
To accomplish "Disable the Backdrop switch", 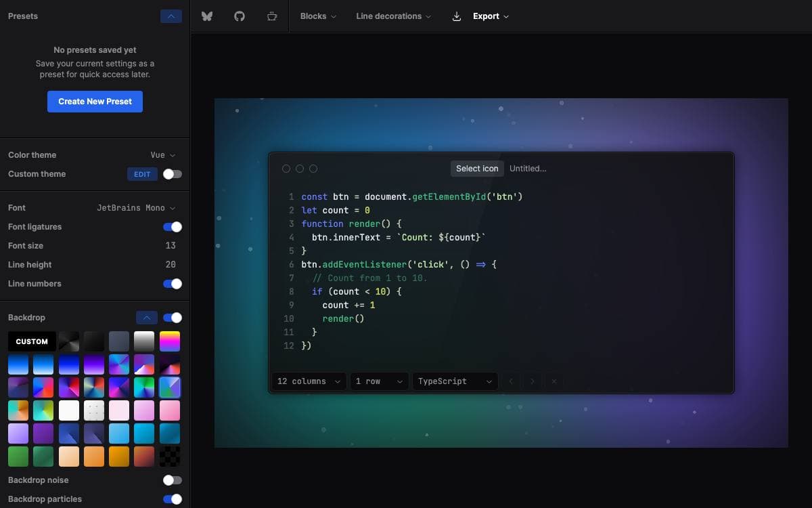I will click(x=173, y=318).
